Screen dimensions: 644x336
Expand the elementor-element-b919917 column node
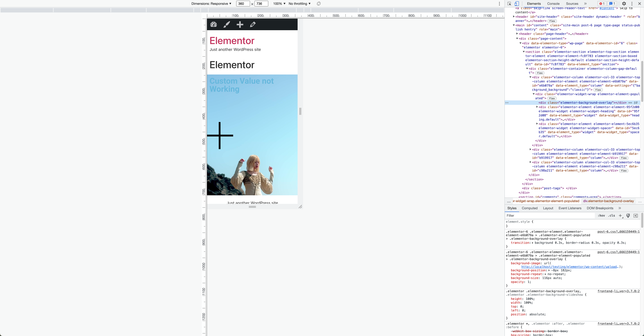pyautogui.click(x=530, y=149)
